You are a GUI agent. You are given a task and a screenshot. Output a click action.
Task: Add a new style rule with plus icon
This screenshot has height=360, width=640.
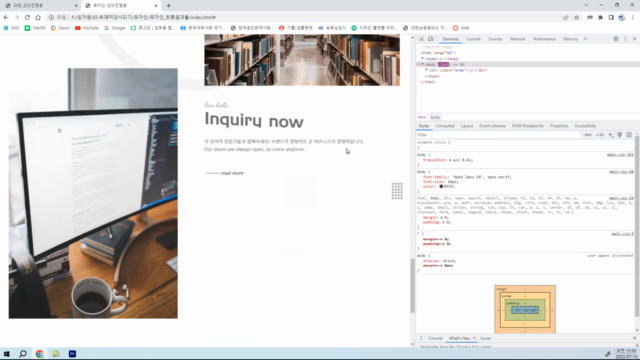tap(611, 135)
